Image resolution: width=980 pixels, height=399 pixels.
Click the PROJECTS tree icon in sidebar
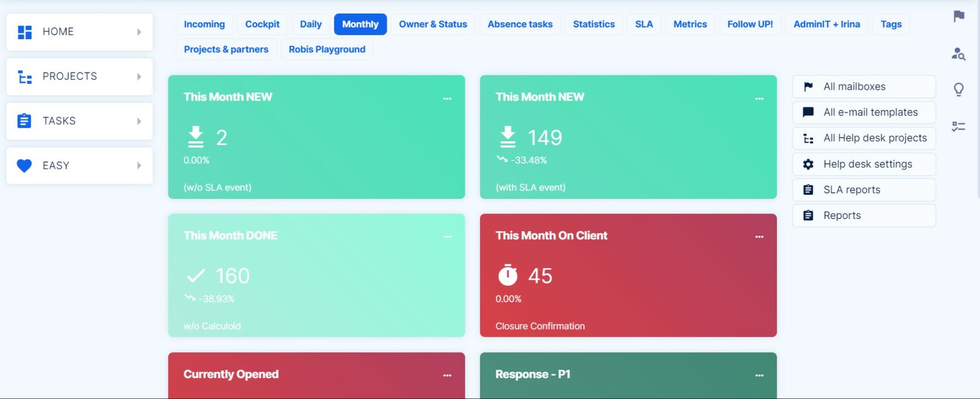pyautogui.click(x=24, y=77)
